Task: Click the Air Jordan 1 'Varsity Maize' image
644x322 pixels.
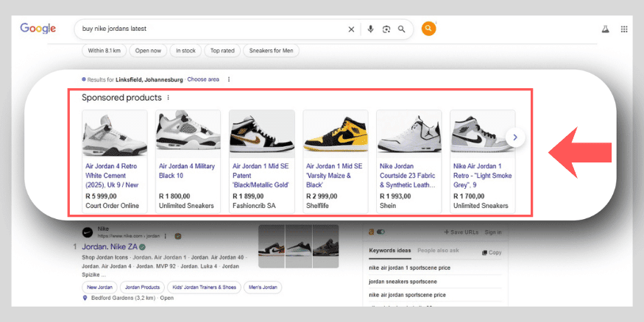Action: [x=335, y=135]
